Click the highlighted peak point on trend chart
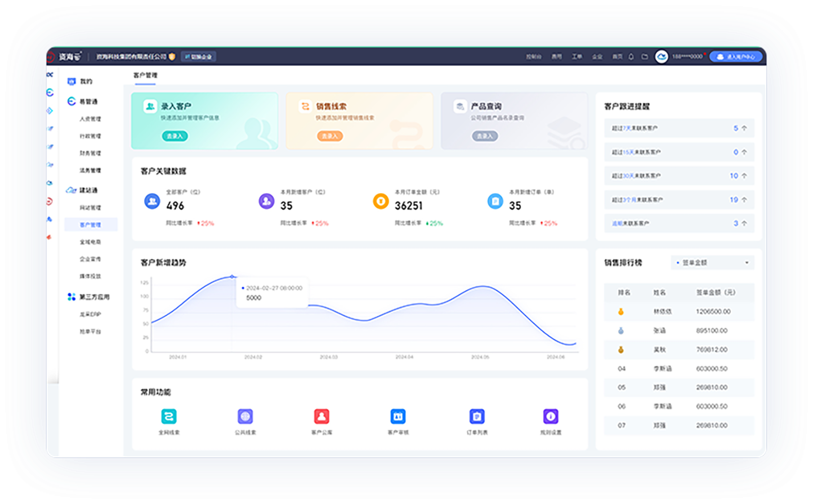 [232, 277]
